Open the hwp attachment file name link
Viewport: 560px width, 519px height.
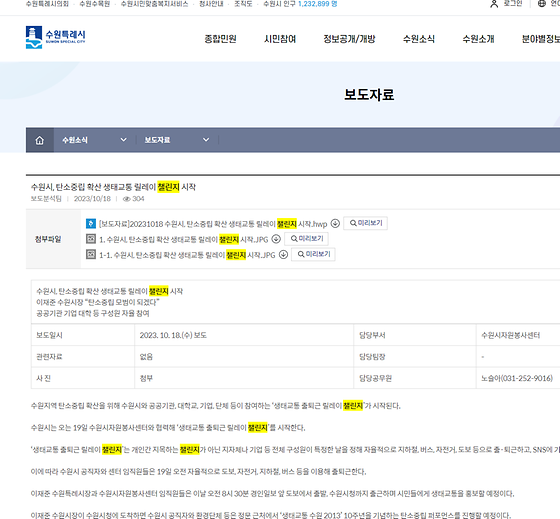213,224
